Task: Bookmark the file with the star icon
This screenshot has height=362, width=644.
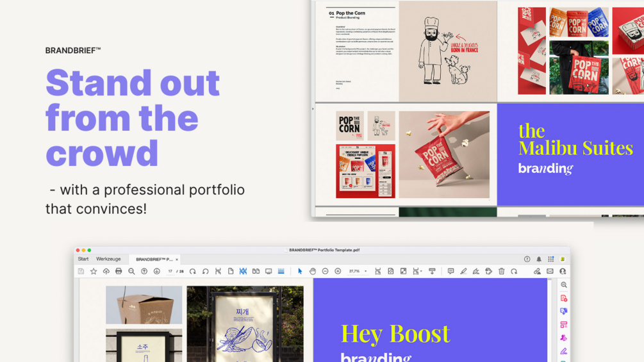Action: (x=94, y=271)
